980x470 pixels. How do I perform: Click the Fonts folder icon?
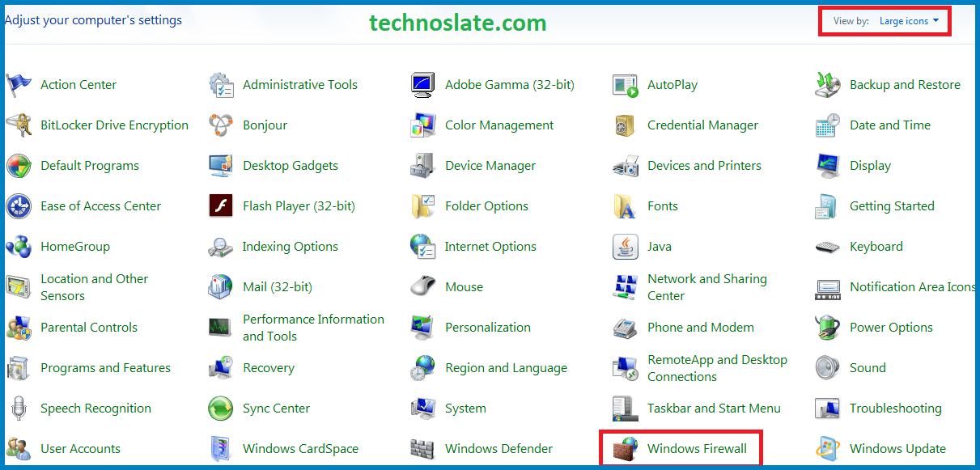pos(626,206)
